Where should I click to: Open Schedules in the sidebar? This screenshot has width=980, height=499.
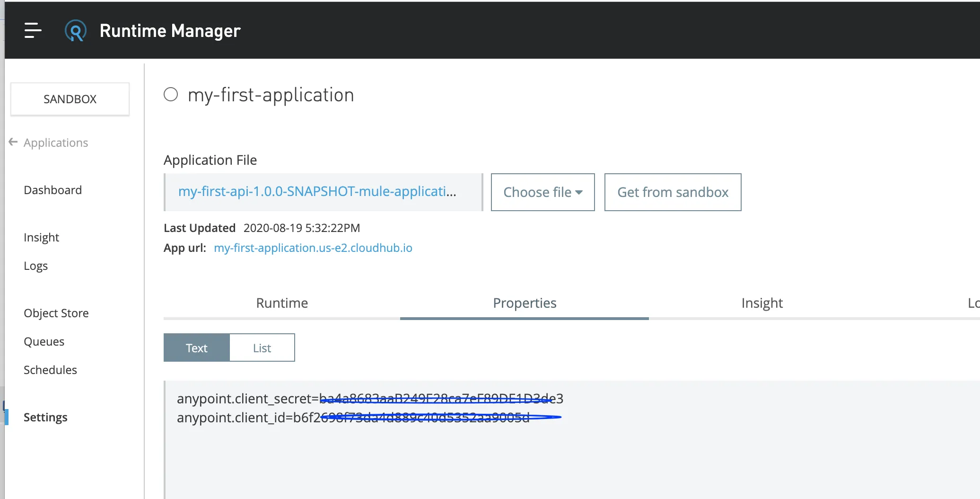(x=50, y=370)
